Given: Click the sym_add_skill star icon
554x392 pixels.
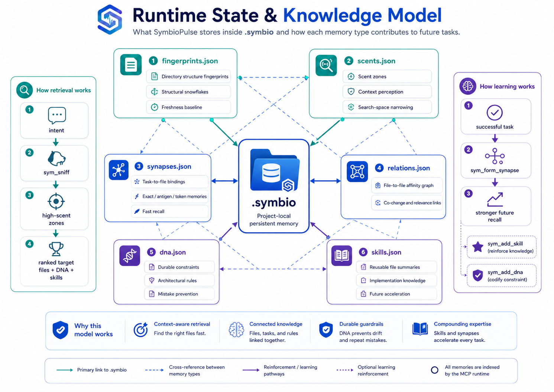Looking at the screenshot, I should coord(477,247).
